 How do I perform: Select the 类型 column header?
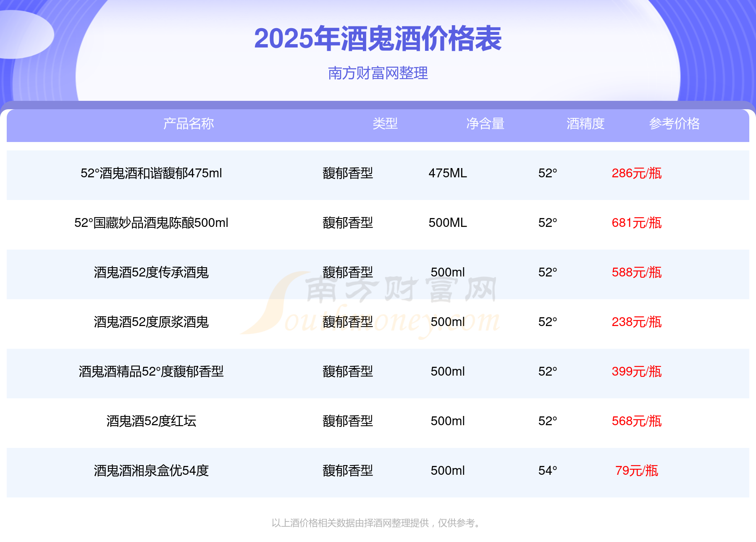coord(385,124)
